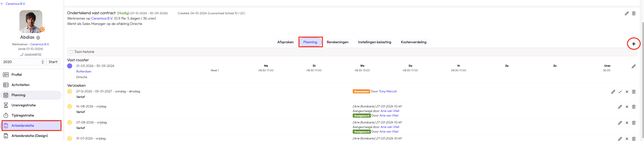The height and width of the screenshot is (141, 644).
Task: Click the plus button to add planning
Action: [634, 44]
